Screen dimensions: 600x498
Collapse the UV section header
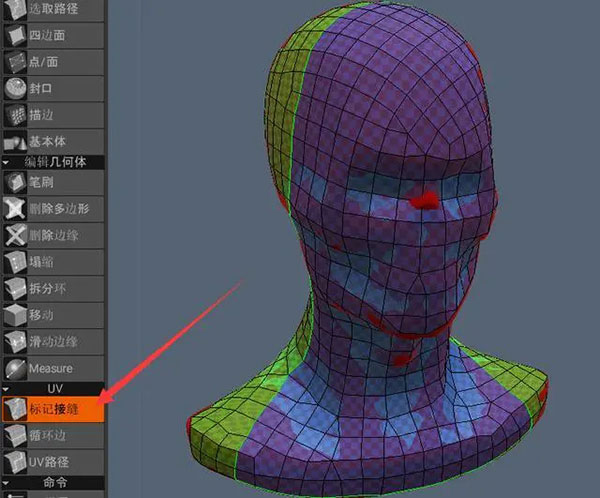(52, 388)
